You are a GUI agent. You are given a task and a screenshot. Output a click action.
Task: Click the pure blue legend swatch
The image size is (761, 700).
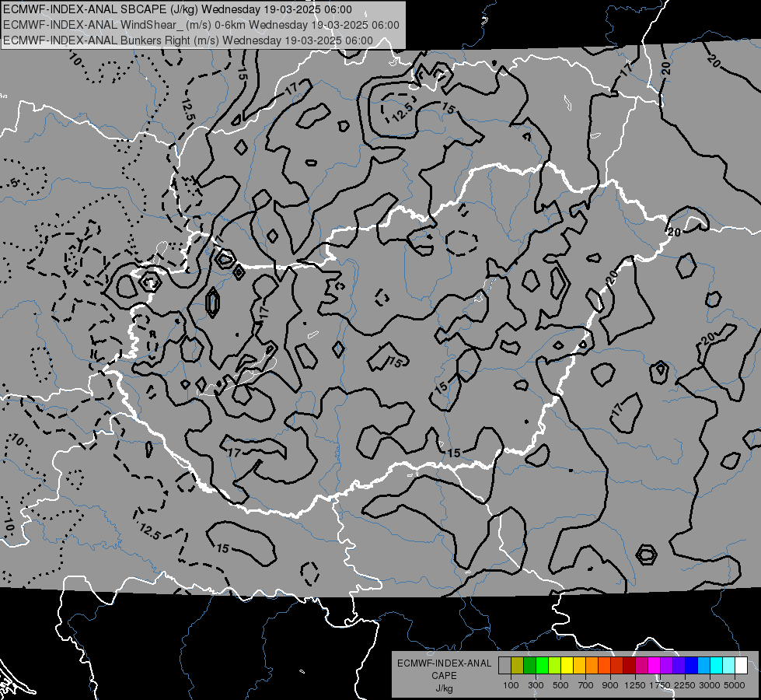click(x=692, y=666)
